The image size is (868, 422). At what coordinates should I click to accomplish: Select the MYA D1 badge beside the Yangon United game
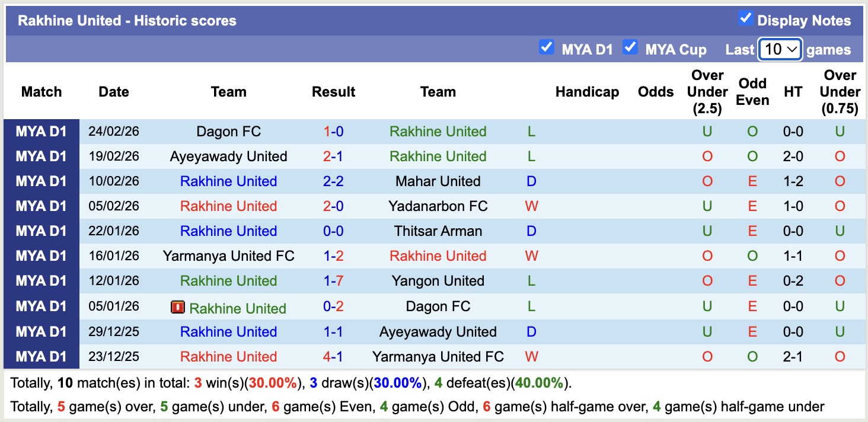pos(42,281)
